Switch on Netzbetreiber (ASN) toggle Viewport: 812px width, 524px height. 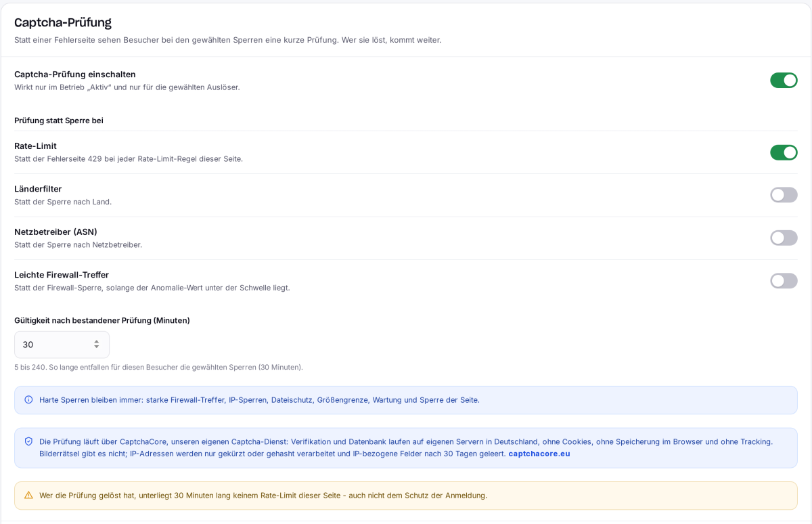784,238
